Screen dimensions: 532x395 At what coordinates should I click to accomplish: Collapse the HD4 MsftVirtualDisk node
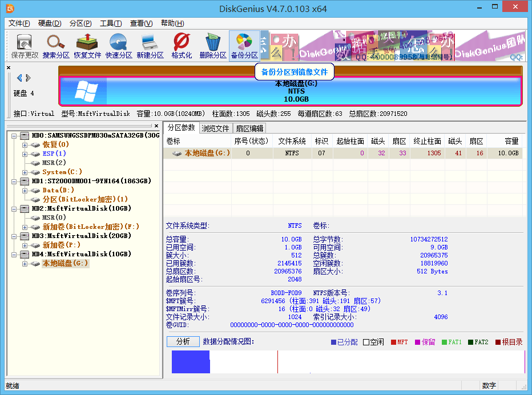click(14, 255)
